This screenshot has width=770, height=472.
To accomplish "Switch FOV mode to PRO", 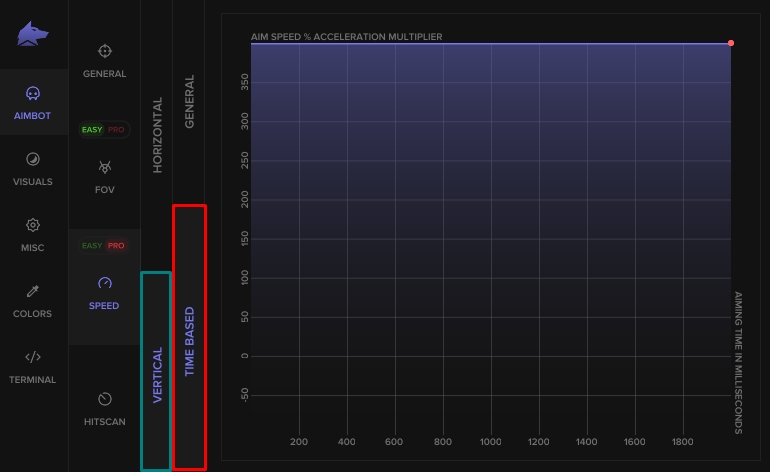I will (116, 130).
